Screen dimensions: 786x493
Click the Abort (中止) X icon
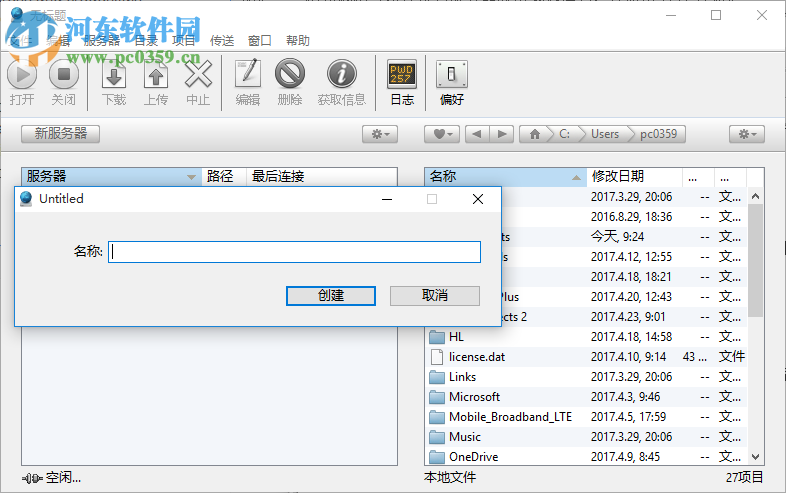click(198, 75)
